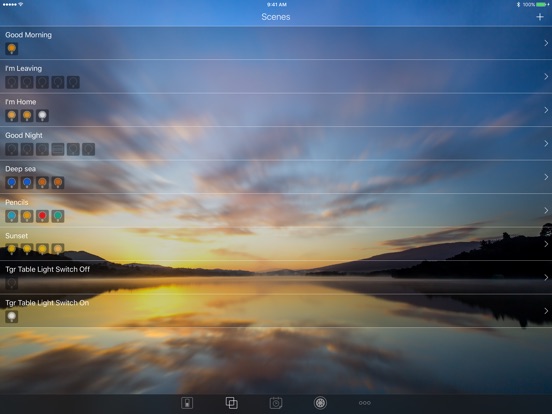552x414 pixels.
Task: Tap the dimmed bulb under Tgr Table Light Switch Off
Action: (12, 283)
